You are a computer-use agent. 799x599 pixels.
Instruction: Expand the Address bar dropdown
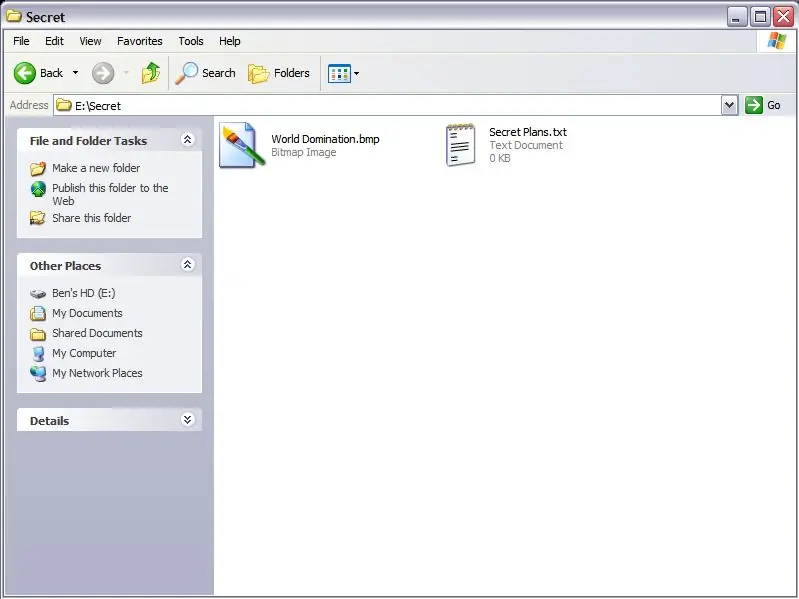730,105
